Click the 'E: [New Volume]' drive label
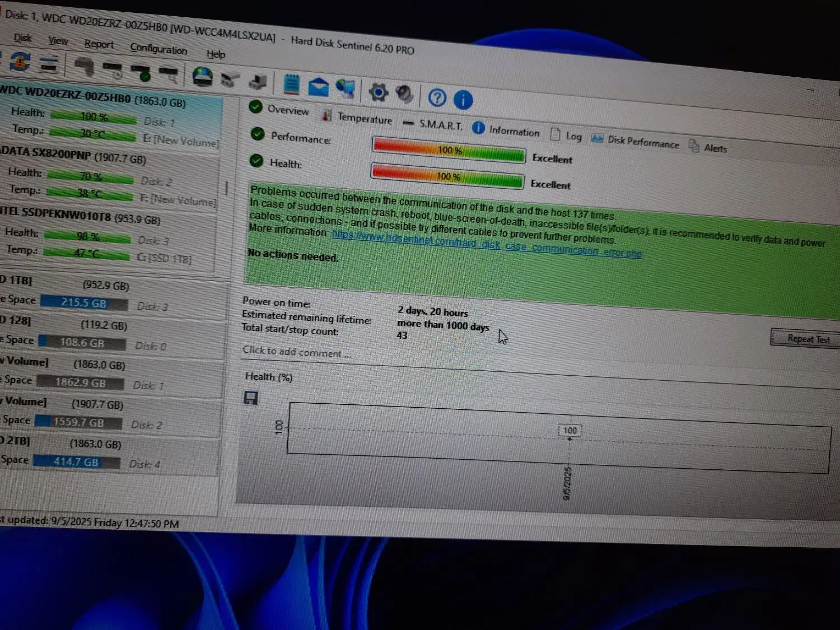This screenshot has width=840, height=630. tap(180, 140)
